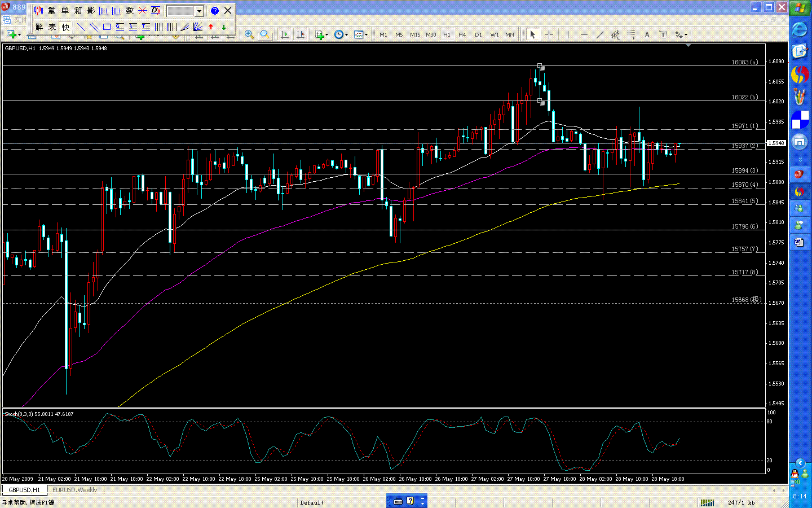The image size is (812, 508).
Task: Switch to M5 timeframe
Action: [x=399, y=34]
